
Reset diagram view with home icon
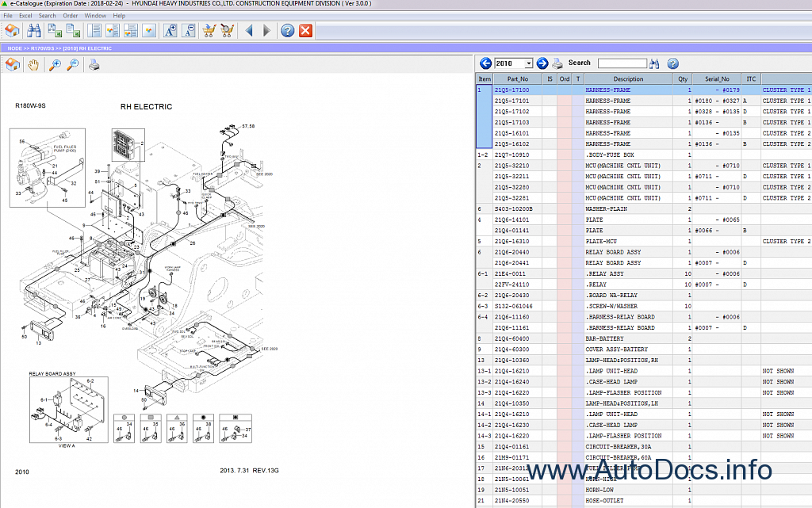[13, 65]
